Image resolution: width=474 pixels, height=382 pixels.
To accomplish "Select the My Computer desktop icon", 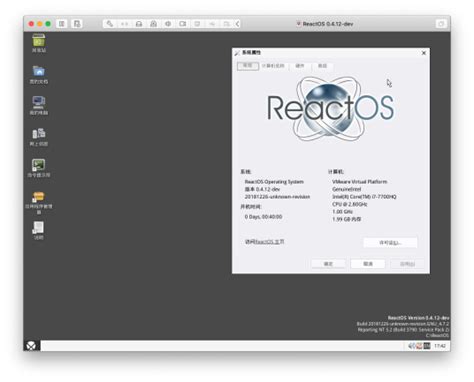I will point(39,106).
